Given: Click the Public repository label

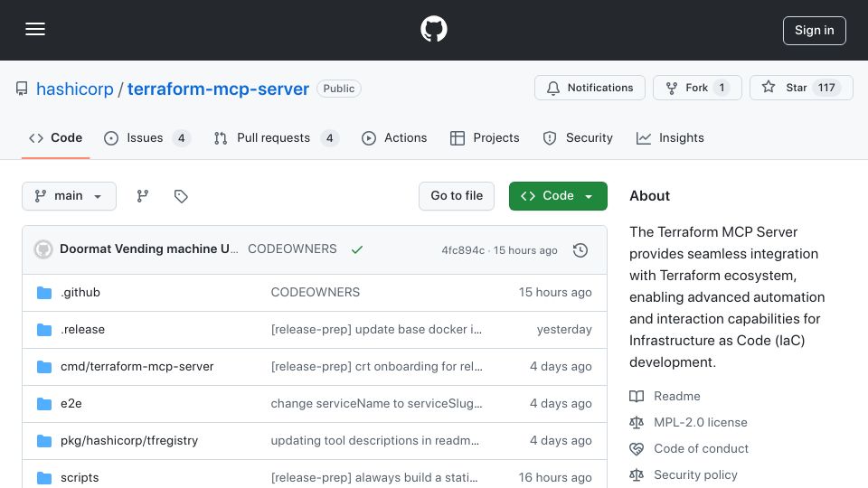Looking at the screenshot, I should point(339,89).
